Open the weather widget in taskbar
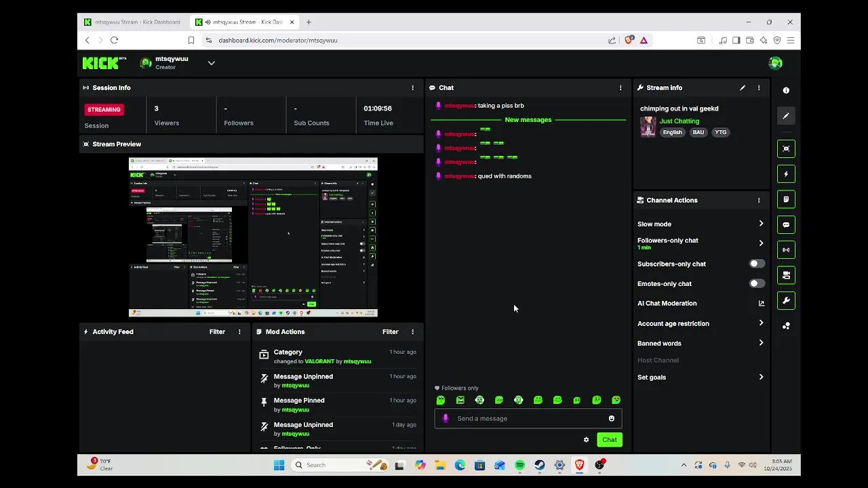 [x=100, y=464]
